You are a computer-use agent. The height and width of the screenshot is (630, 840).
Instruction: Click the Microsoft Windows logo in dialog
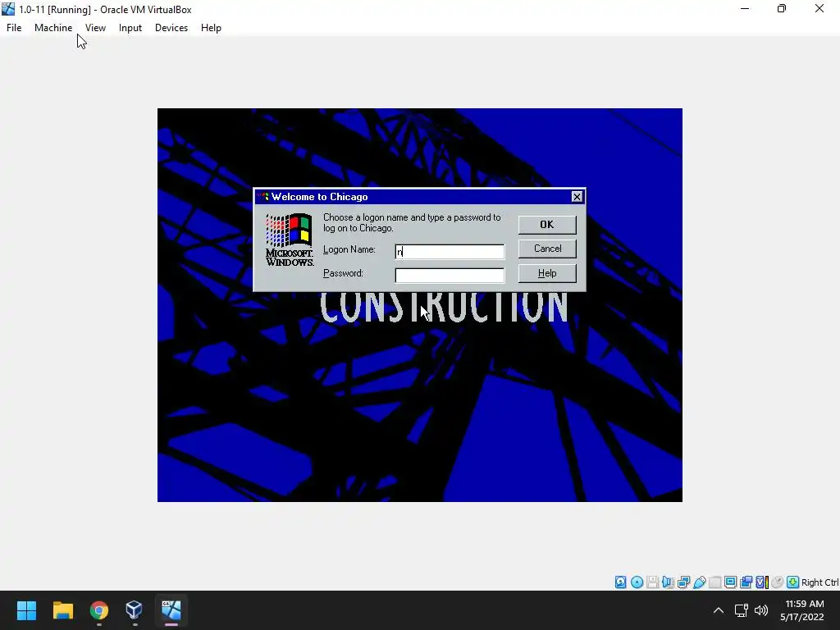pos(290,240)
